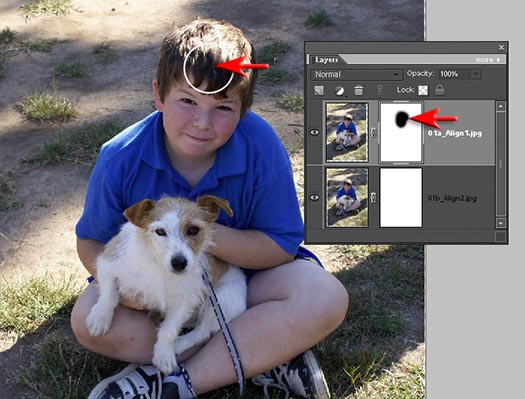The image size is (525, 399).
Task: Click the Opacity 100% value field
Action: (455, 74)
